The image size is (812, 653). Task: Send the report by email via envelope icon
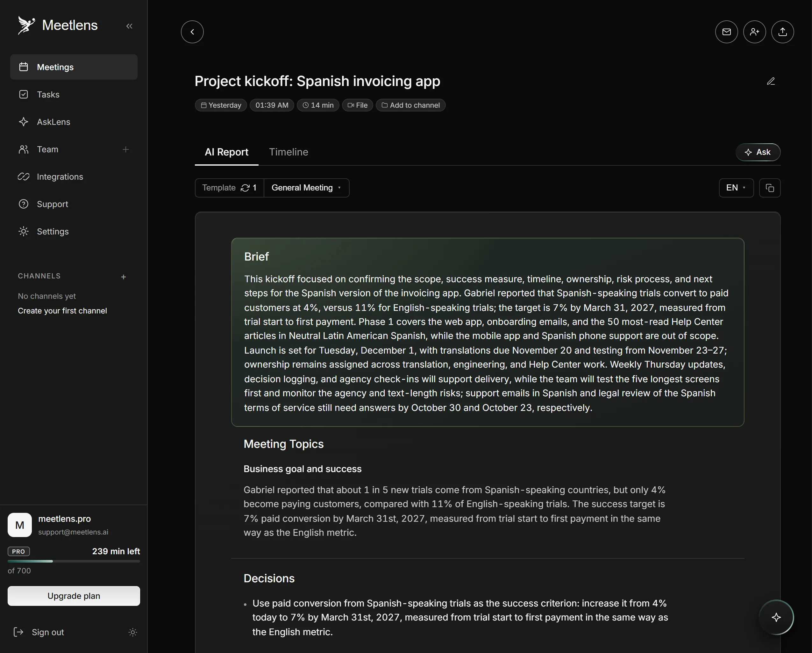(726, 32)
